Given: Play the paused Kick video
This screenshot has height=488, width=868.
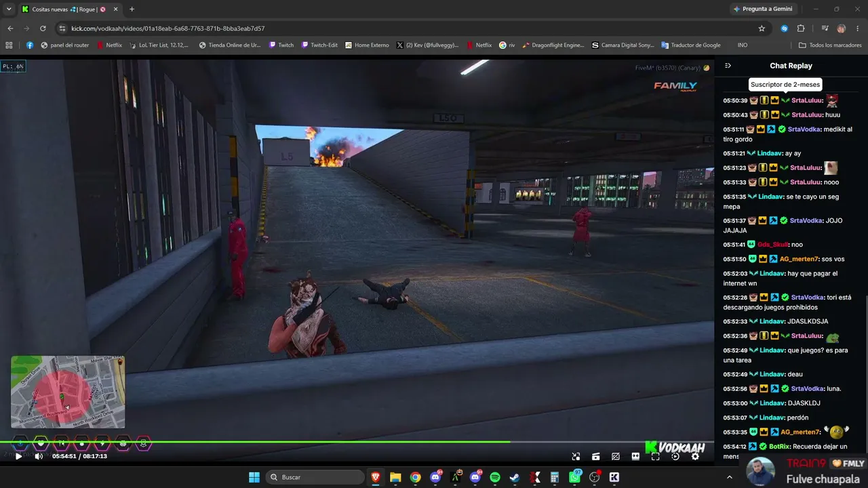Looking at the screenshot, I should click(18, 456).
